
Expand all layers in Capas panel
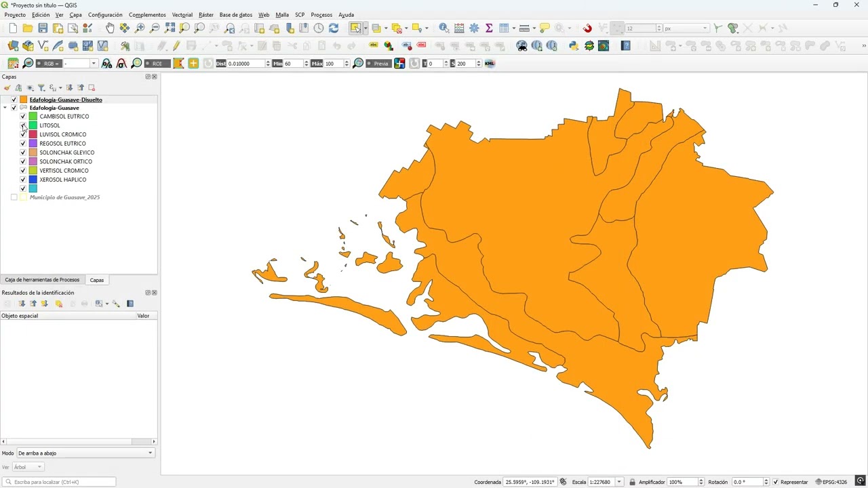[x=69, y=87]
